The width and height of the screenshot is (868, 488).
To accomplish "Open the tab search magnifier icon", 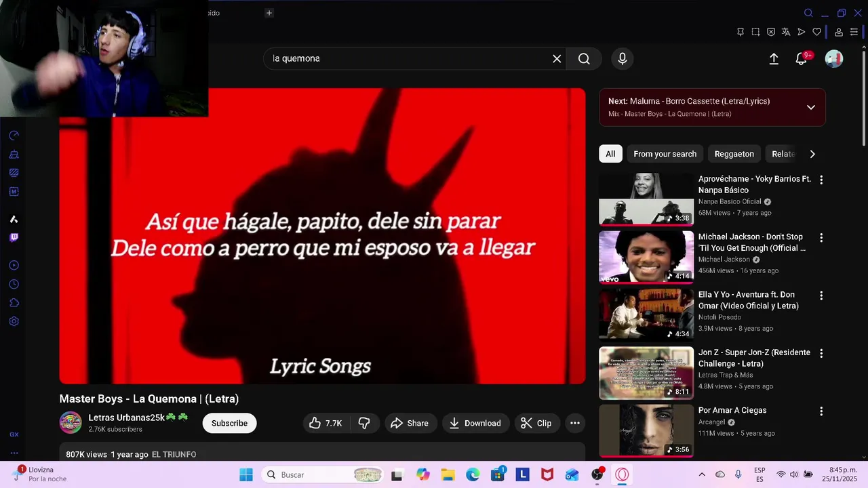I will pyautogui.click(x=808, y=13).
